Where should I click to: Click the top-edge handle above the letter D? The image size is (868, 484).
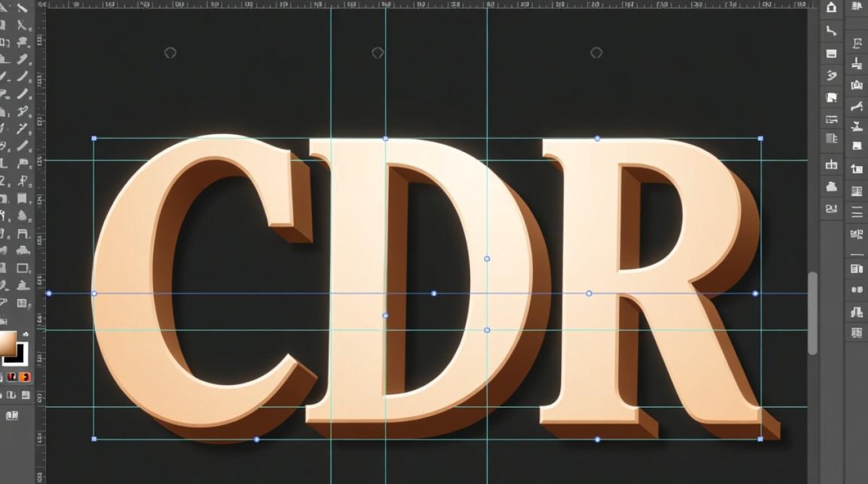tap(386, 138)
